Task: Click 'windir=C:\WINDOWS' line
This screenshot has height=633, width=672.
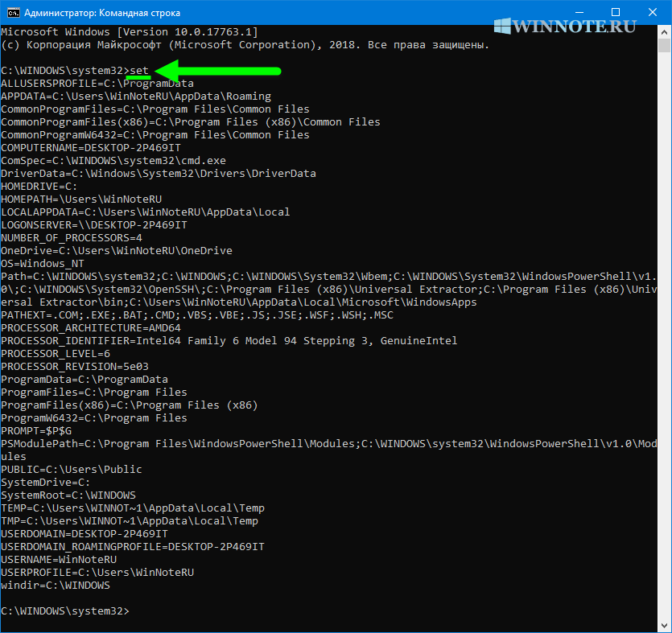Action: tap(56, 585)
